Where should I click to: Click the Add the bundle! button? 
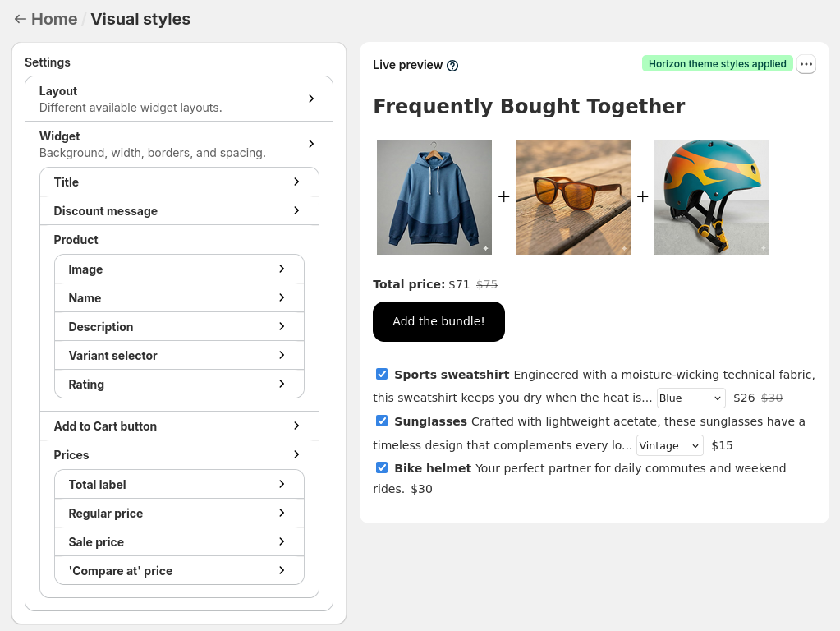438,322
